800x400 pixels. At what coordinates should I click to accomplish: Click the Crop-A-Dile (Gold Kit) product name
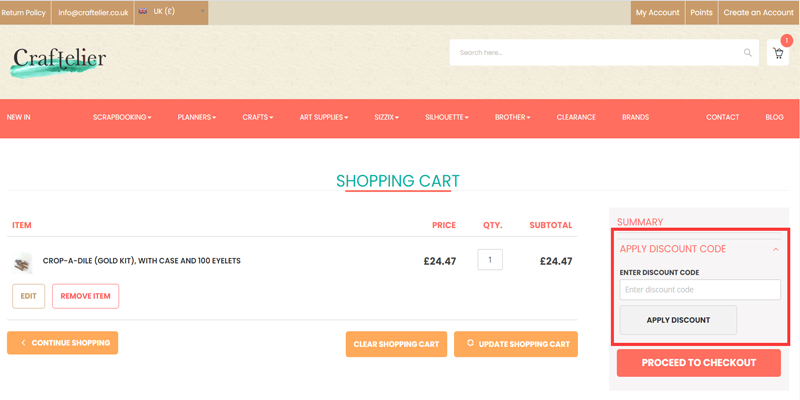pos(141,261)
